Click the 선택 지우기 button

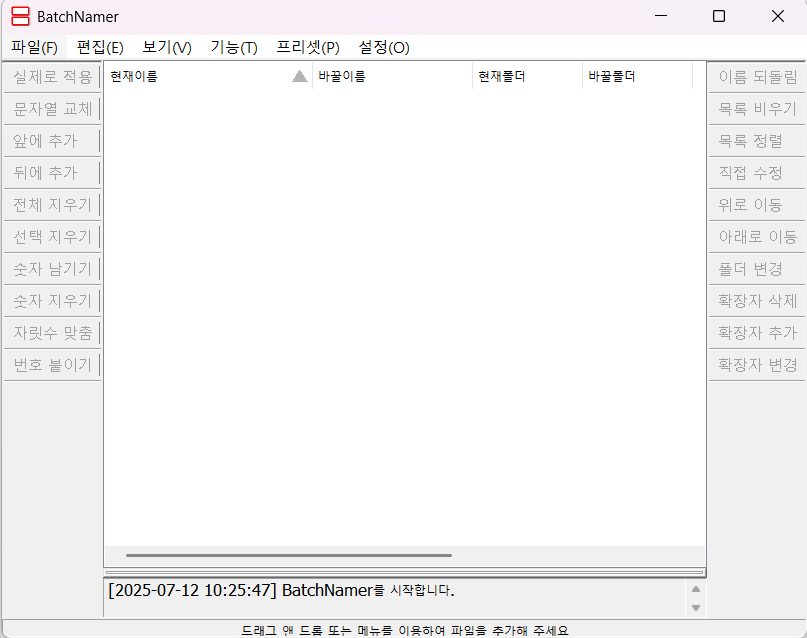pos(52,237)
